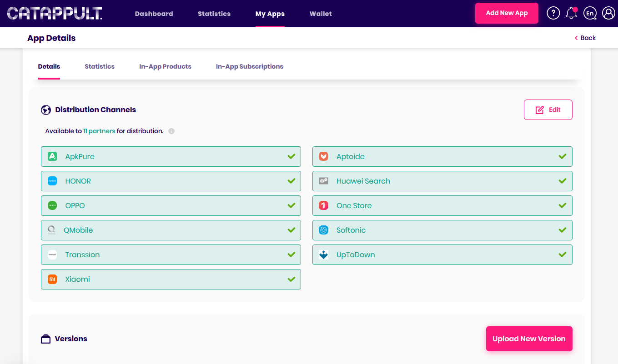618x364 pixels.
Task: Toggle the Transsion checkmark
Action: [x=291, y=254]
